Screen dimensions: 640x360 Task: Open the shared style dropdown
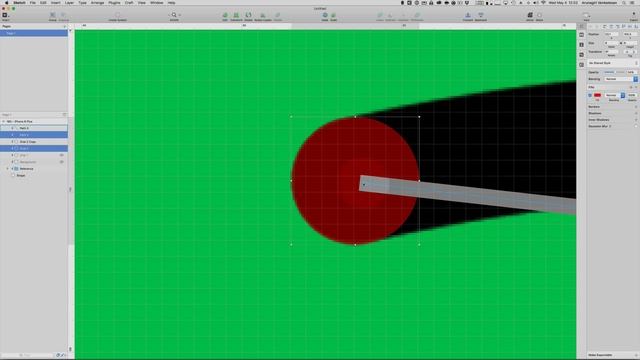pyautogui.click(x=613, y=63)
